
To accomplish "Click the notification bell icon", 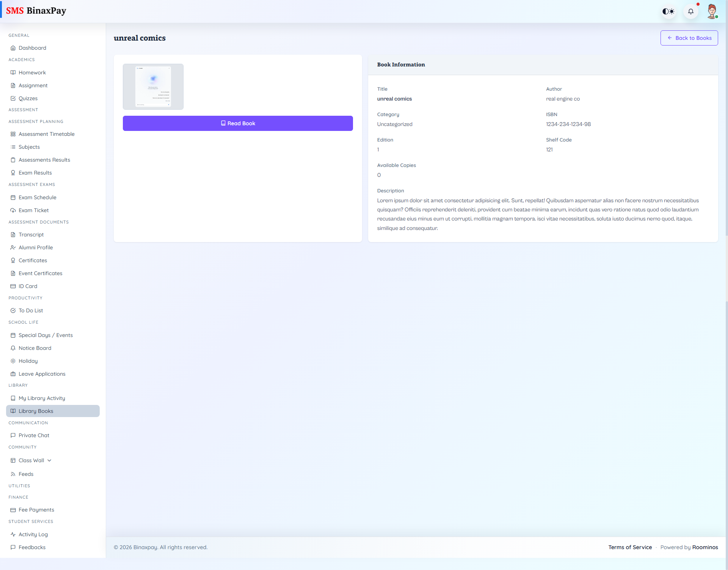I will [690, 11].
